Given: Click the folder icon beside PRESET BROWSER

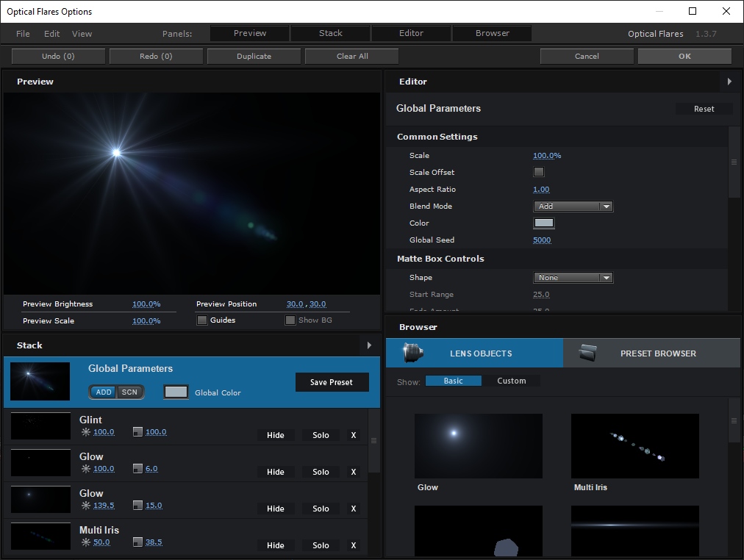Looking at the screenshot, I should point(587,353).
